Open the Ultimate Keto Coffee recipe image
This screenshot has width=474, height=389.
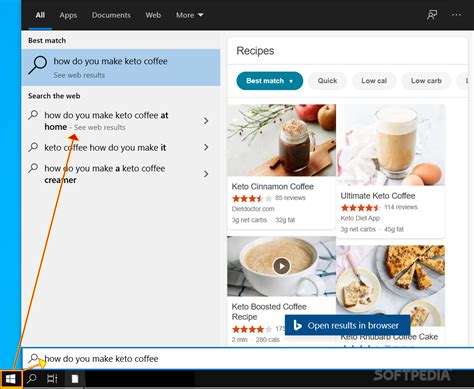point(391,145)
